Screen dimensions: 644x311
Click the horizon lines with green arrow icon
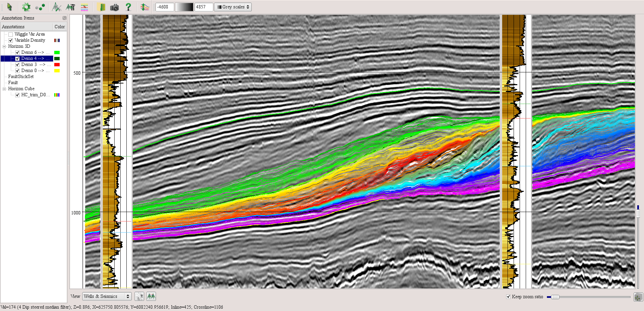pos(145,7)
